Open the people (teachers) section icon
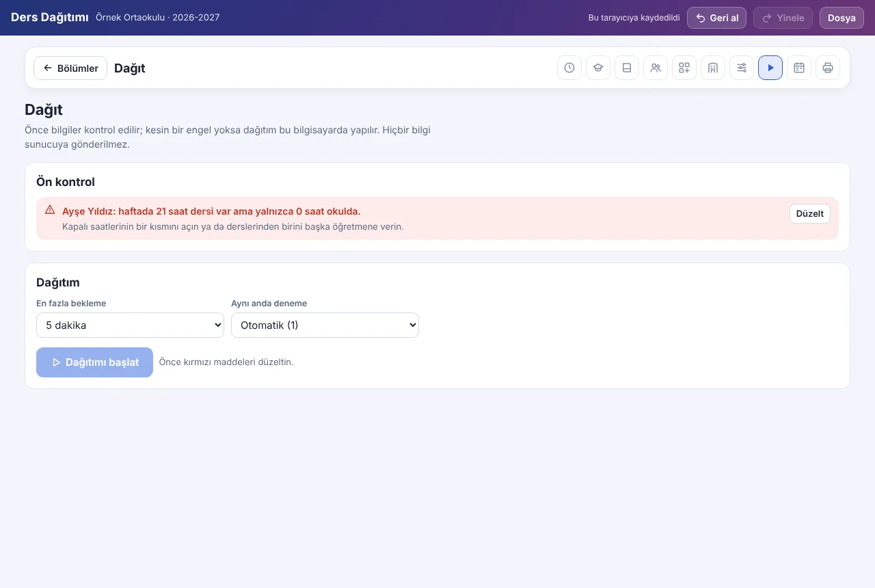The height and width of the screenshot is (588, 875). [x=656, y=68]
